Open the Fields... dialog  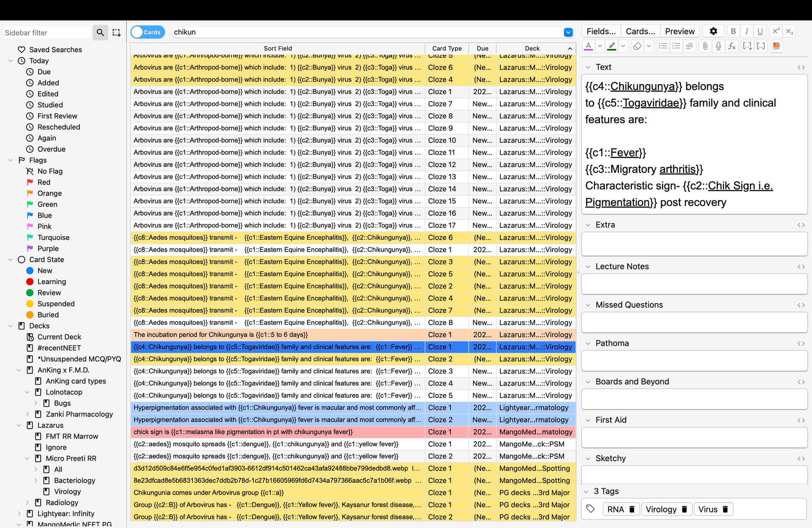601,31
